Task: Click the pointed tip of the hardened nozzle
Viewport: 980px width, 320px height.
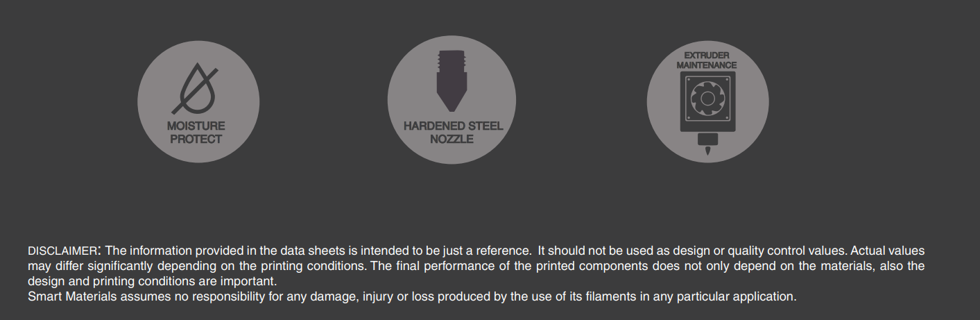Action: coord(452,108)
